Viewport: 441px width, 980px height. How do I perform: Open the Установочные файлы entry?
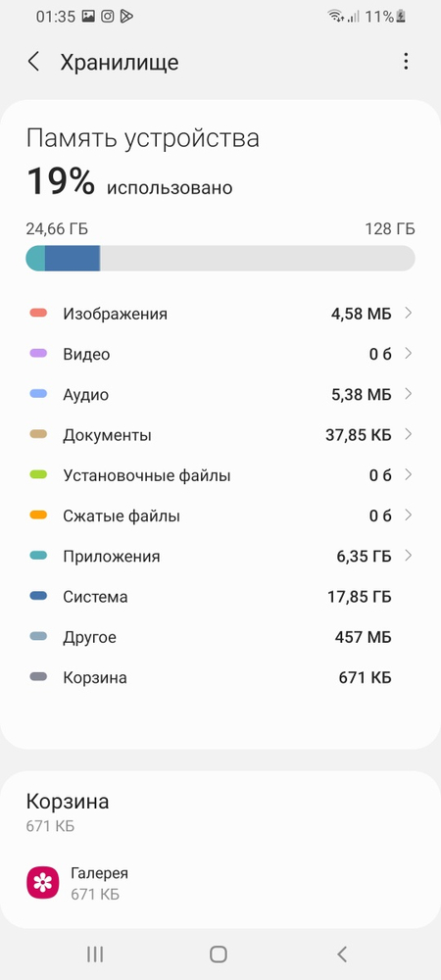point(220,475)
